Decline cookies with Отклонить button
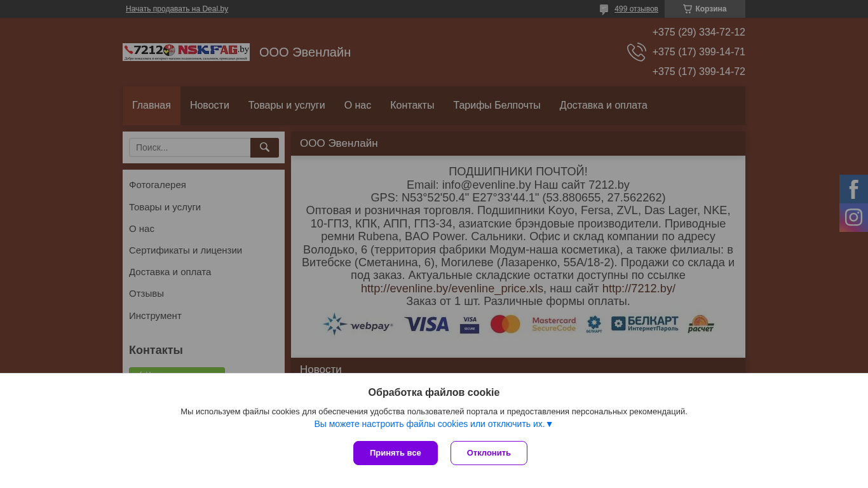This screenshot has width=868, height=488. coord(489,453)
